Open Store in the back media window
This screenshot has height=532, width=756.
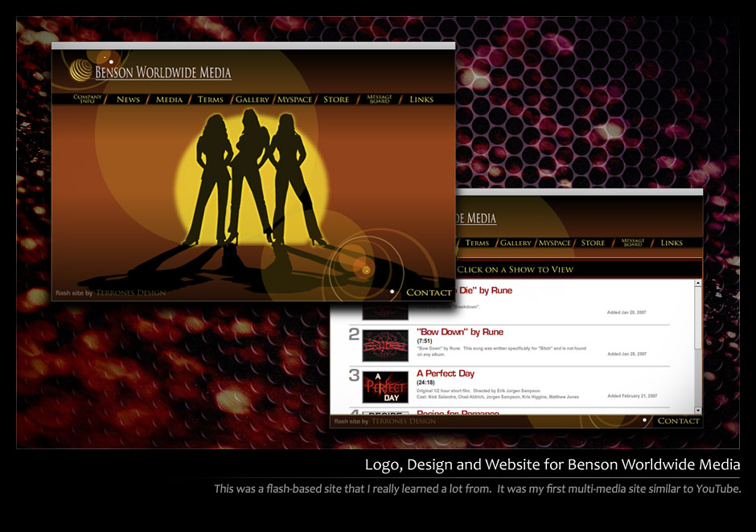(593, 243)
